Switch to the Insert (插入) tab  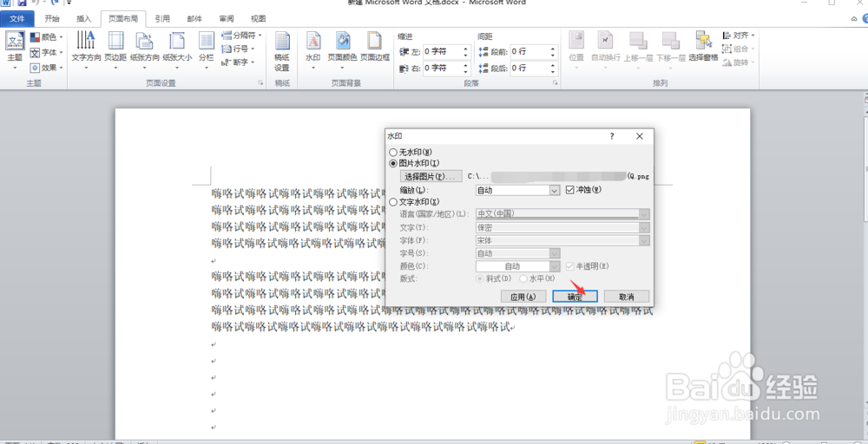pyautogui.click(x=83, y=19)
